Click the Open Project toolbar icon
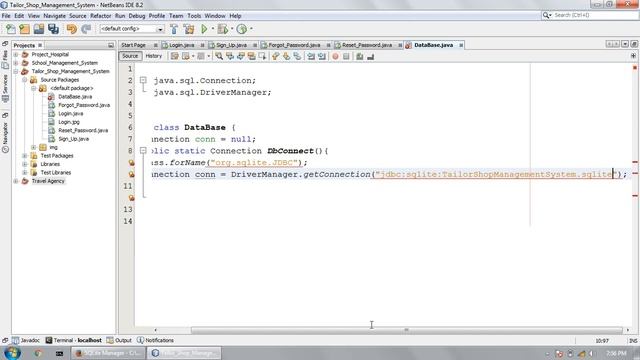640x360 pixels. [39, 29]
